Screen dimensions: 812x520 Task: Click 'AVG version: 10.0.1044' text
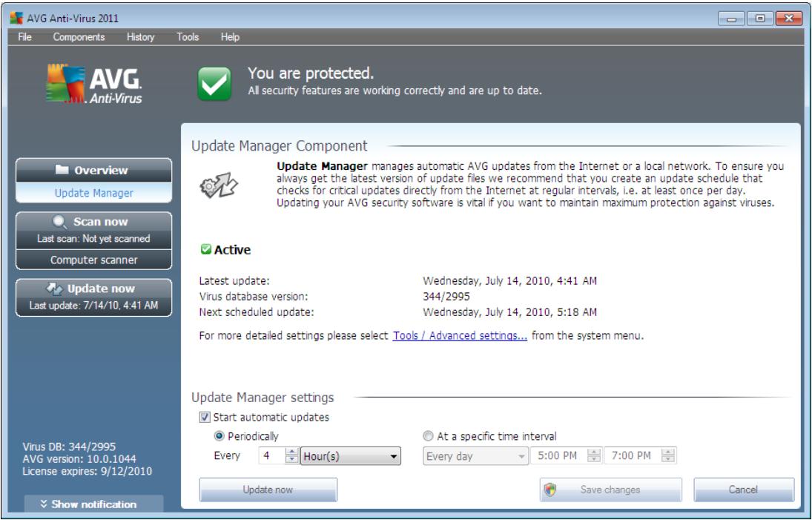(79, 459)
